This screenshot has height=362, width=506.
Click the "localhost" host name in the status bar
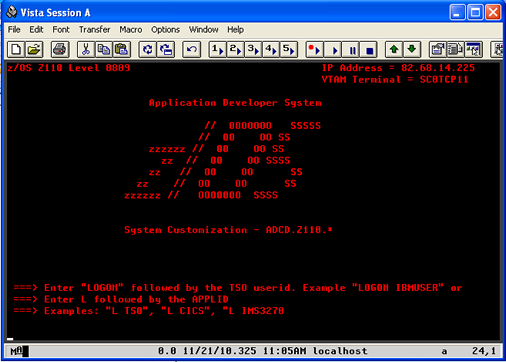point(340,351)
